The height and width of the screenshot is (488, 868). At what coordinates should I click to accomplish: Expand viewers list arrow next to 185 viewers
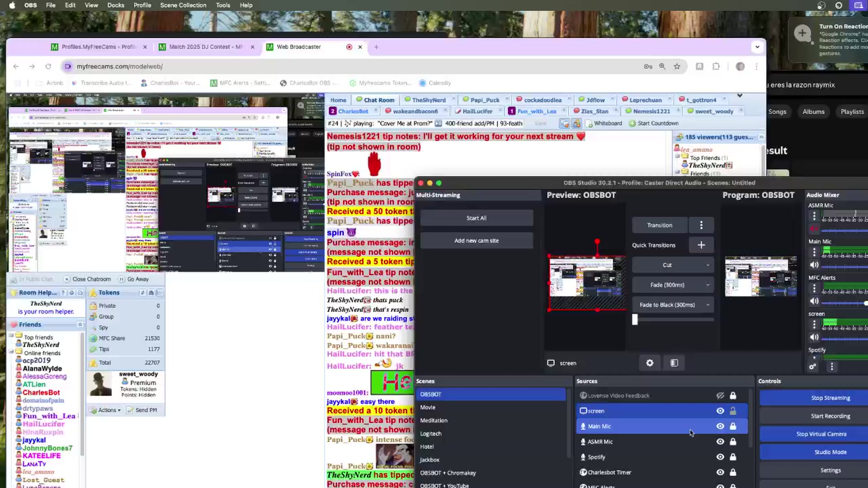(761, 137)
